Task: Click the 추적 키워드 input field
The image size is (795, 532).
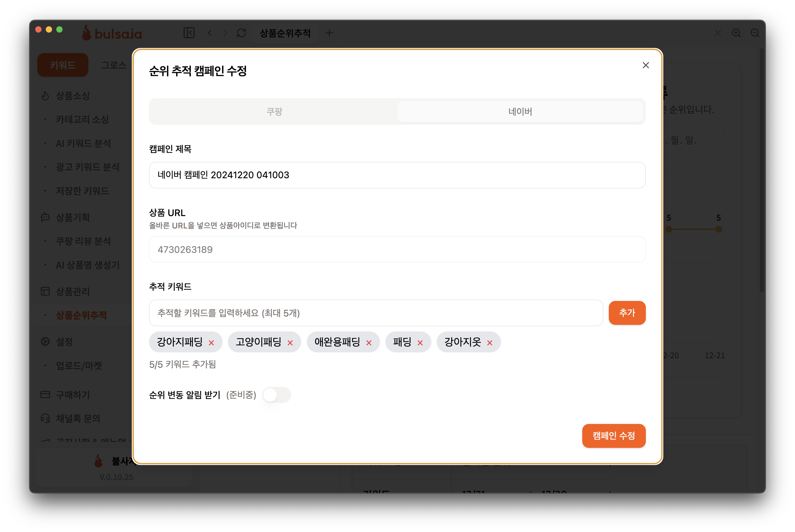Action: click(376, 313)
